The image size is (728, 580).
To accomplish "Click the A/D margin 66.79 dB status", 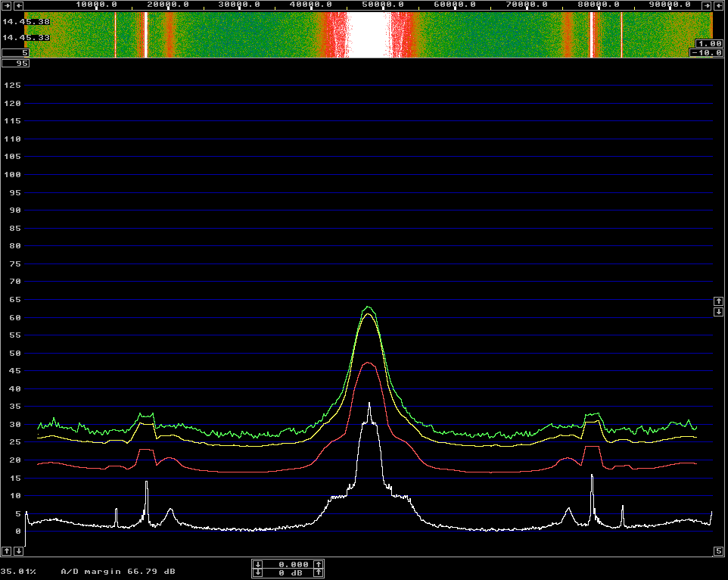I will pos(118,571).
